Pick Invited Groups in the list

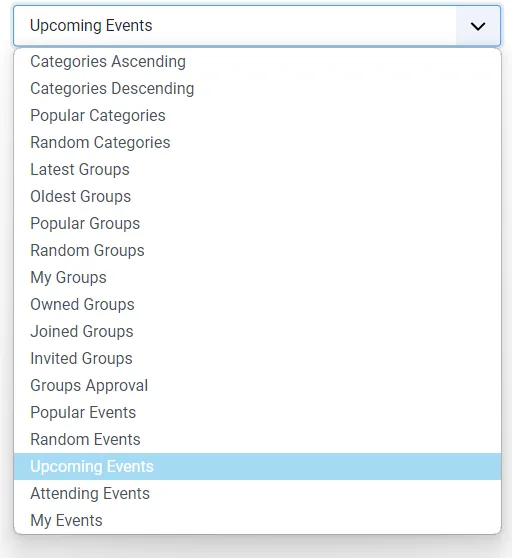(x=257, y=359)
